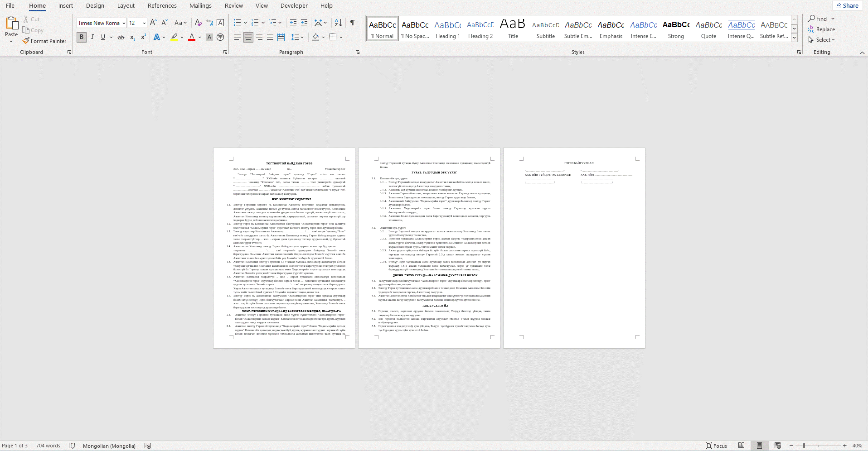Viewport: 868px width, 451px height.
Task: Click the Copy icon
Action: (x=26, y=30)
